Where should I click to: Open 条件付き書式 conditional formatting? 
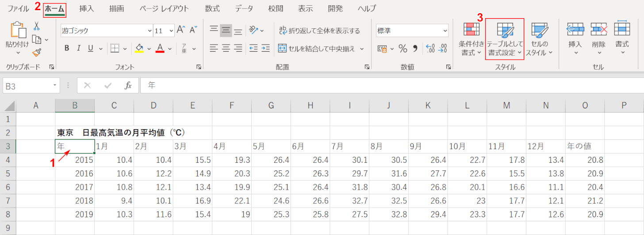[x=471, y=40]
